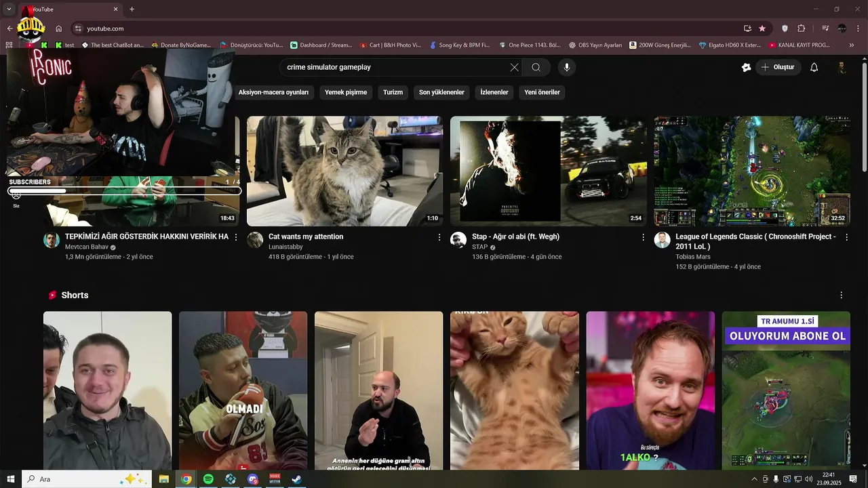Image resolution: width=868 pixels, height=488 pixels.
Task: Open the shield extension icon in Chrome toolbar
Action: pos(785,28)
